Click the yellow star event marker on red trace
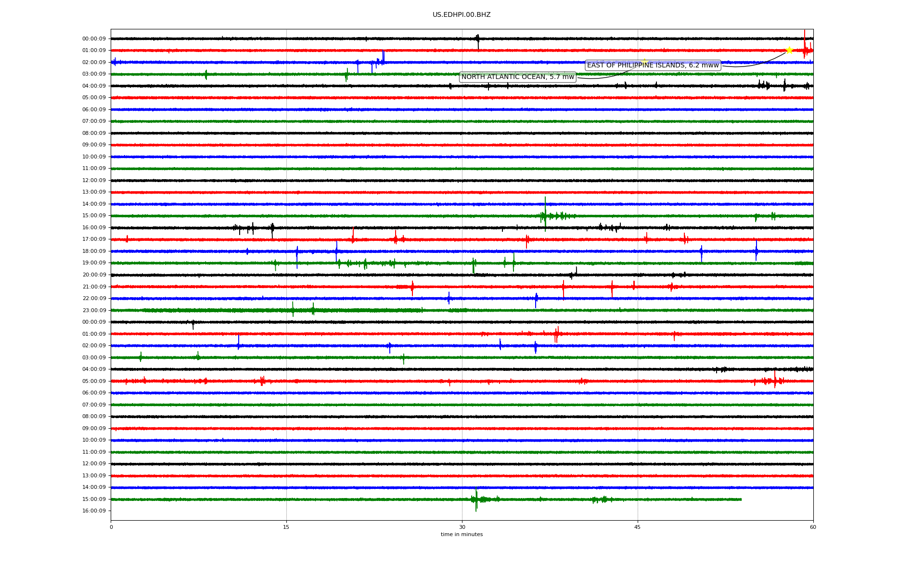 pyautogui.click(x=789, y=50)
